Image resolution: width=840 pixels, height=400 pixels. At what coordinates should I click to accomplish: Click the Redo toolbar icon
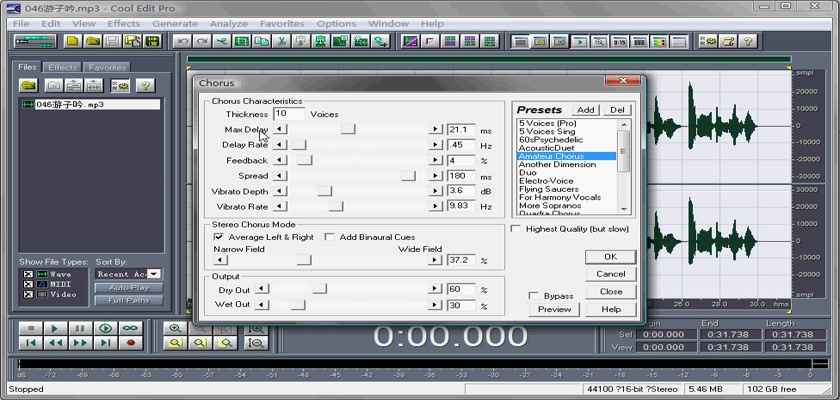202,41
